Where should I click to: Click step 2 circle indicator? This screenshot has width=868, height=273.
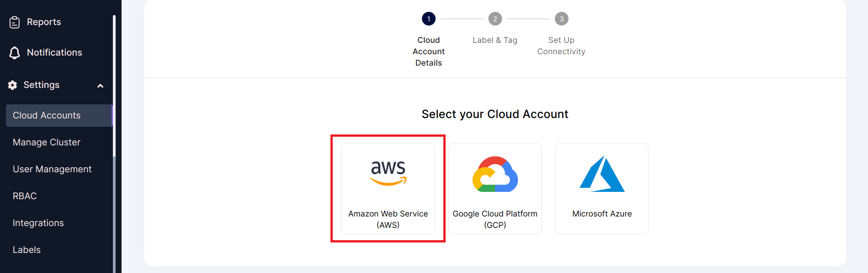point(495,19)
